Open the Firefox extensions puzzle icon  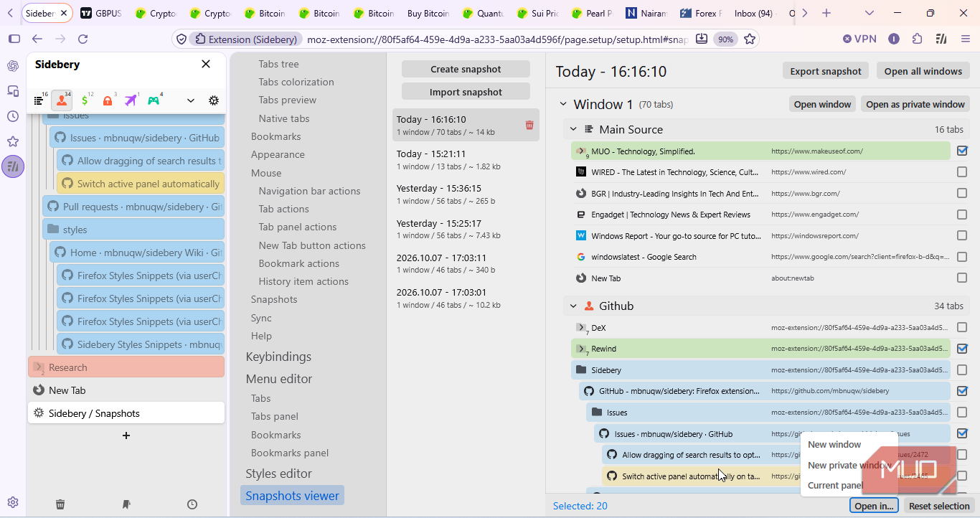(x=917, y=39)
